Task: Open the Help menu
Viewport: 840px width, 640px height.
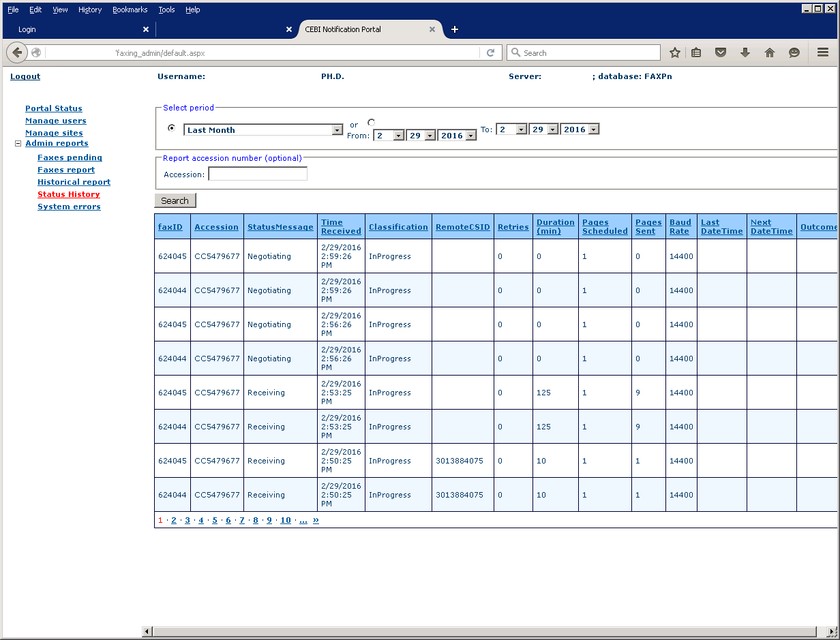Action: tap(193, 10)
